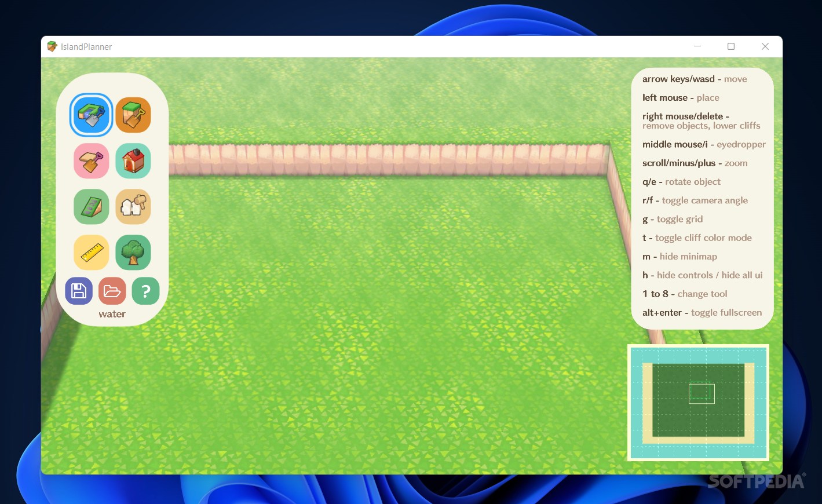The image size is (822, 504).
Task: Click the 'm - hide minimap' hint
Action: 679,257
